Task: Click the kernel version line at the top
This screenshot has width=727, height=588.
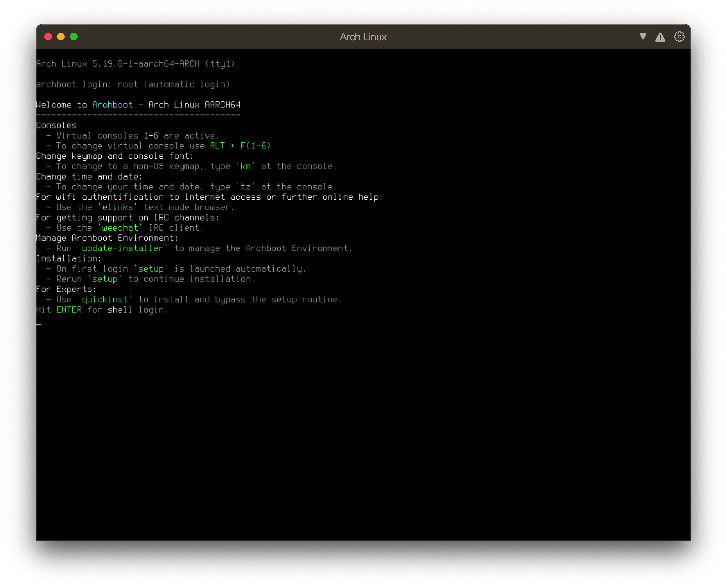Action: (x=136, y=64)
